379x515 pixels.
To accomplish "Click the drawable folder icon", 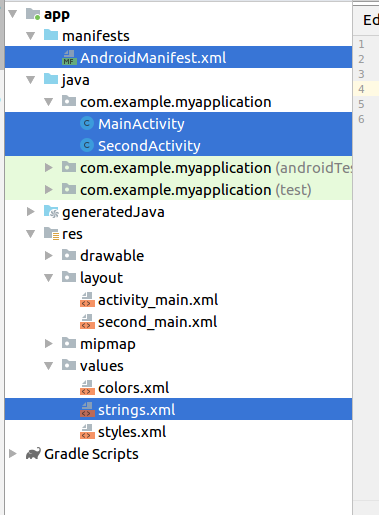I will point(69,255).
